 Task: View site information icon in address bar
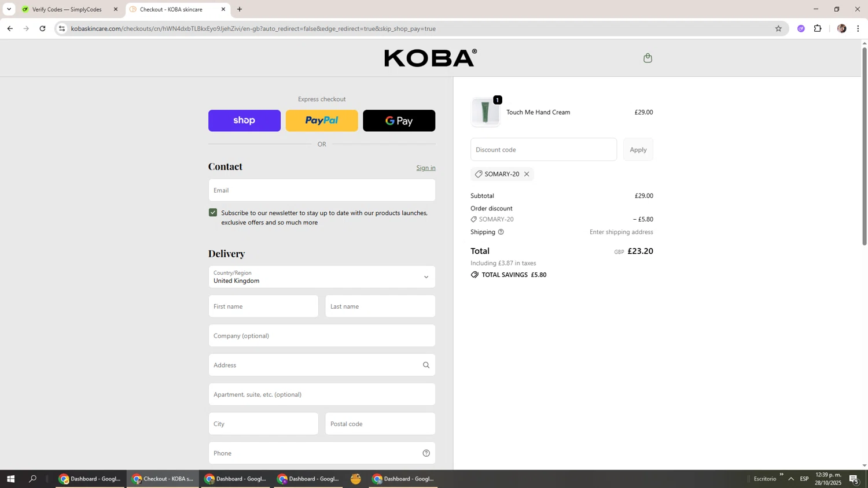click(x=62, y=28)
